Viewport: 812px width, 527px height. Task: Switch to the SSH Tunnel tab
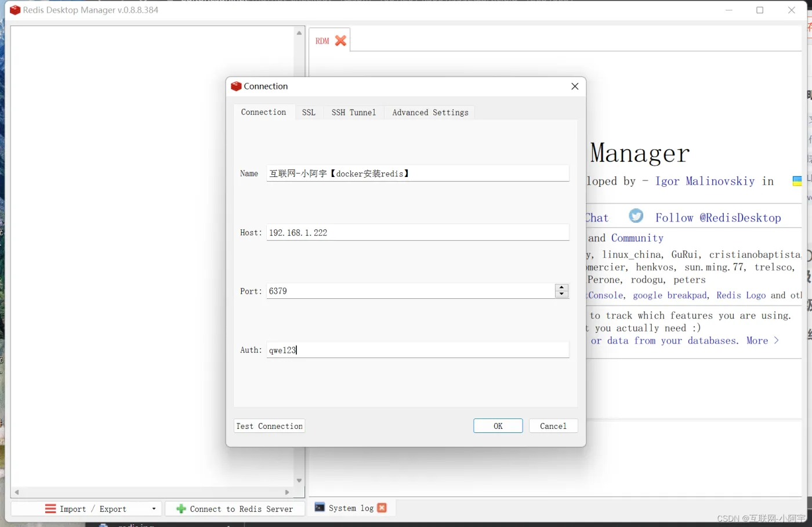[x=354, y=113]
